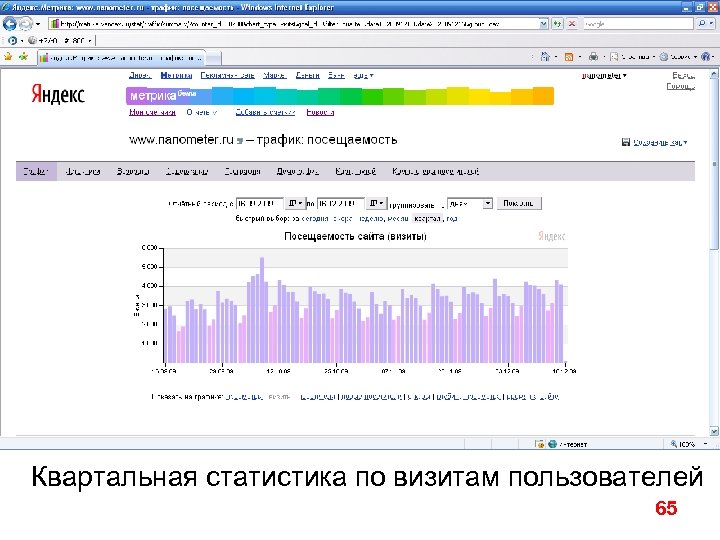Click the Показать button
The height and width of the screenshot is (540, 720).
pos(519,203)
